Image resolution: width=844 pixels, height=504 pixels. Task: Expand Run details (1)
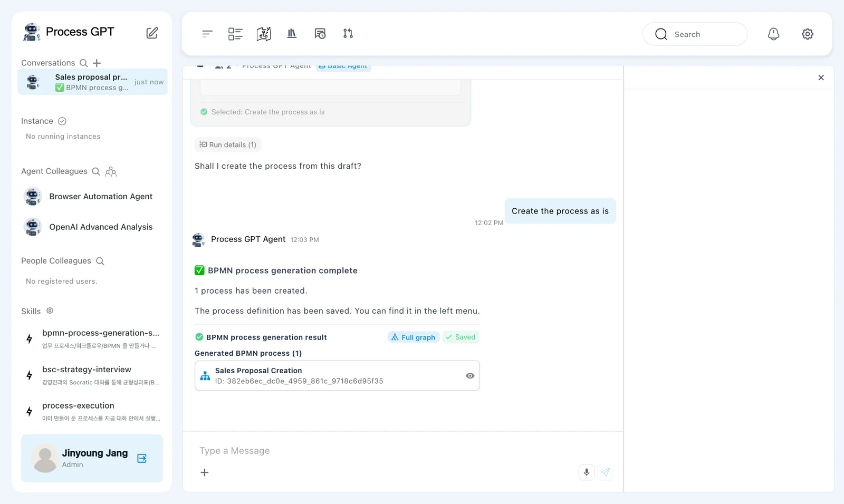(228, 145)
